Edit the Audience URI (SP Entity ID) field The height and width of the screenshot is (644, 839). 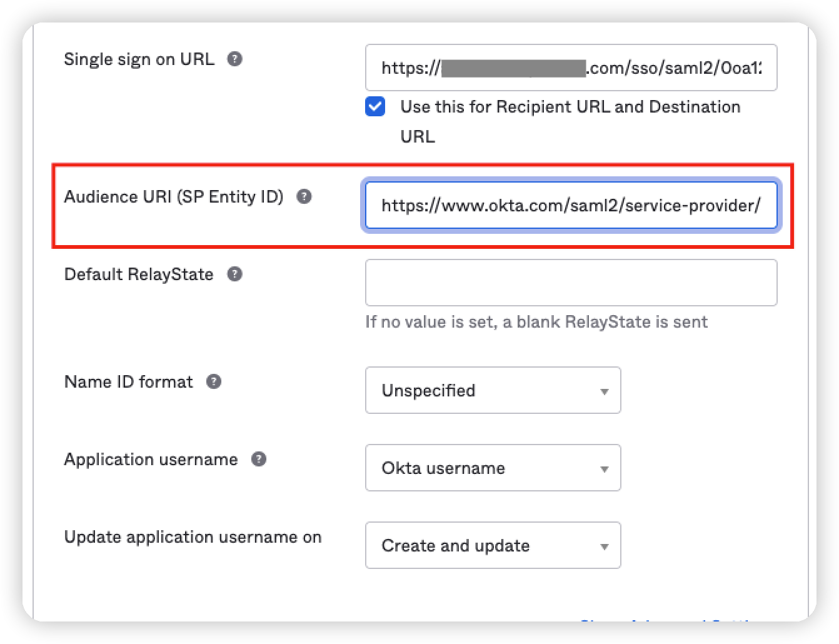click(x=571, y=205)
